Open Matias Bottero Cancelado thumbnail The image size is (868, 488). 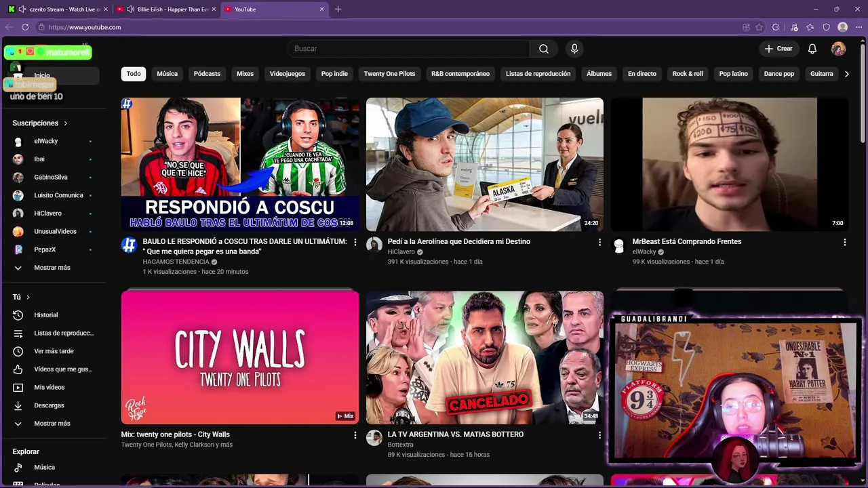coord(485,357)
